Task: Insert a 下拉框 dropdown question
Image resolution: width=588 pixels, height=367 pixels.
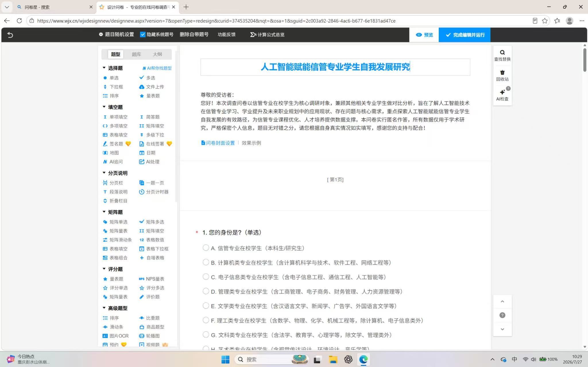Action: [x=113, y=87]
